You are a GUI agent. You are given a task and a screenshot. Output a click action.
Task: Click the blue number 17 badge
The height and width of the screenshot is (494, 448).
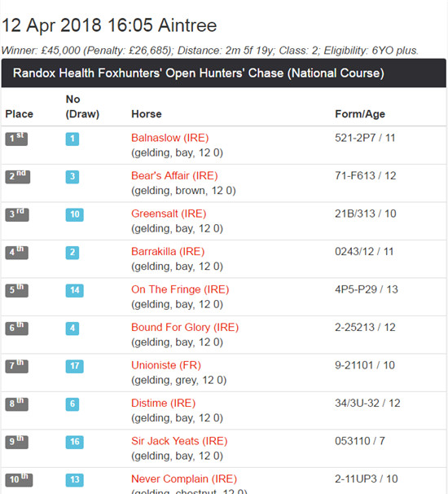(x=75, y=366)
